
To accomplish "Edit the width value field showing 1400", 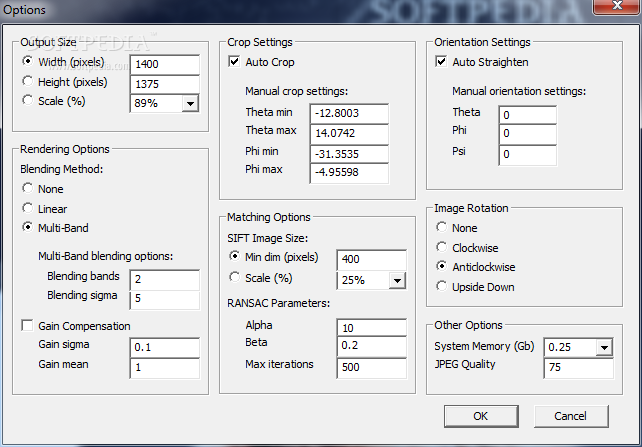I will click(165, 64).
